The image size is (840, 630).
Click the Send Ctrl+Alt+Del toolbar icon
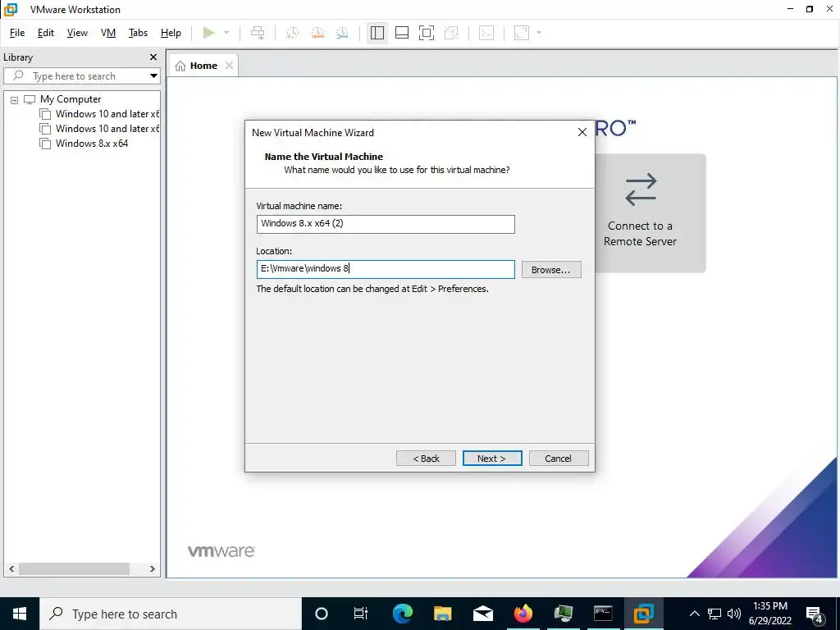(258, 33)
